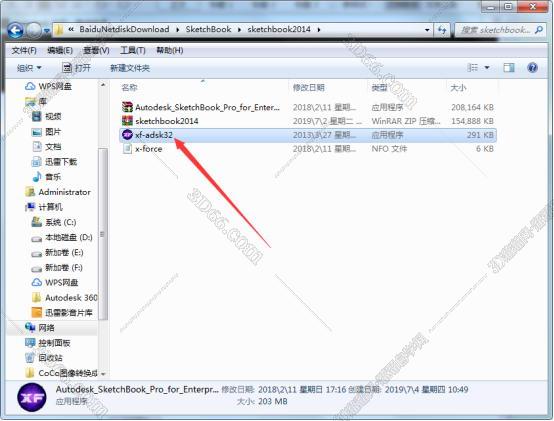Toggle the preview pane icon
Viewport: 554px width, 421px height.
click(509, 67)
